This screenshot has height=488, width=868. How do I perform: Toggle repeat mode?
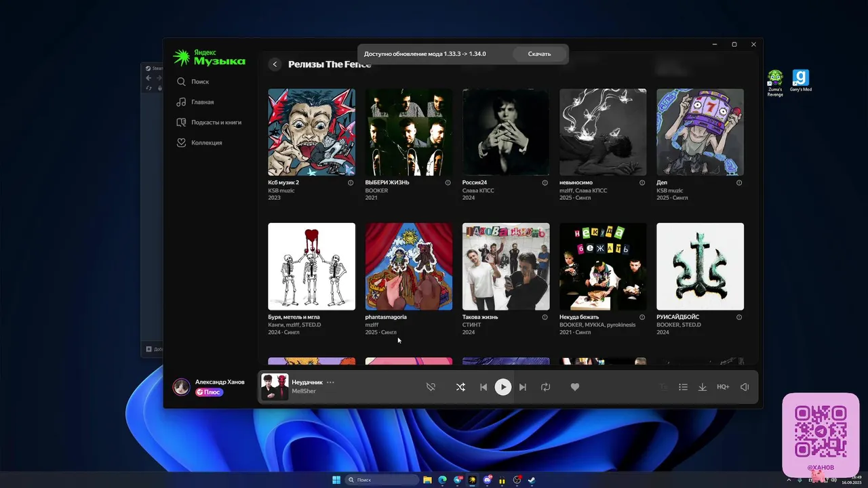point(545,387)
